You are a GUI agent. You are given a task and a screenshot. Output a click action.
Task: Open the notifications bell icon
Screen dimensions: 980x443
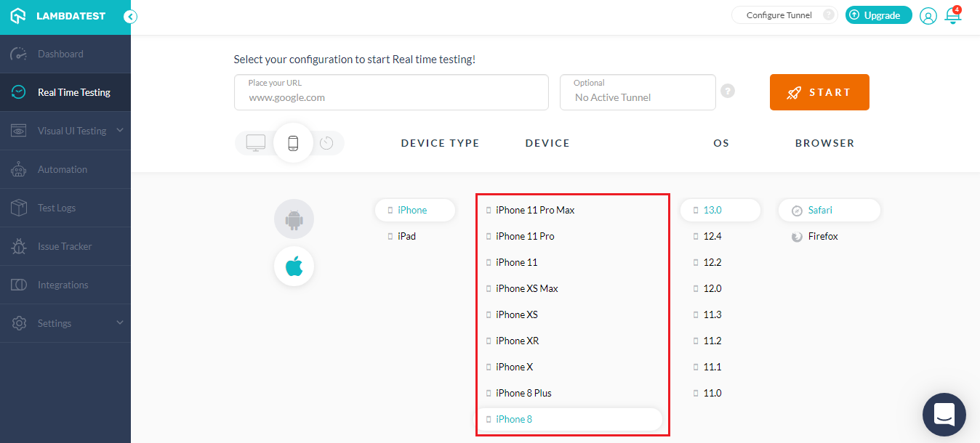click(952, 15)
